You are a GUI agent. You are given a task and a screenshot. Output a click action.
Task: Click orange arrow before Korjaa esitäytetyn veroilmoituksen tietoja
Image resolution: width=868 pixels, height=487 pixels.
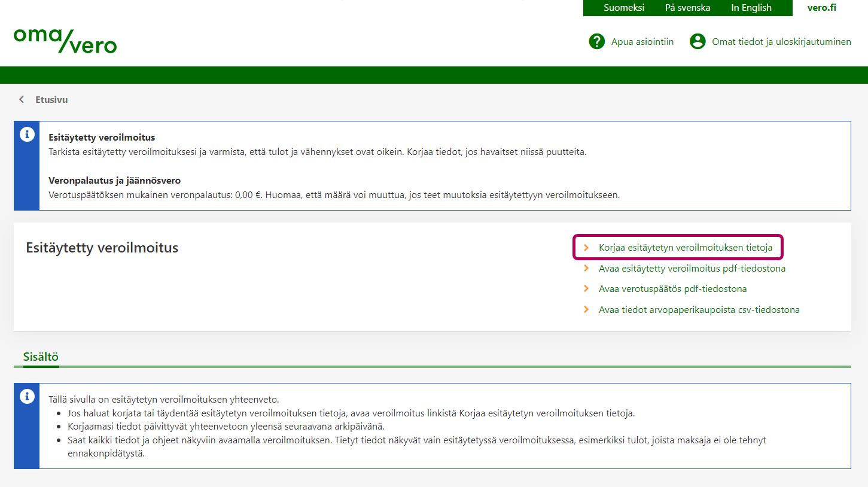point(586,248)
